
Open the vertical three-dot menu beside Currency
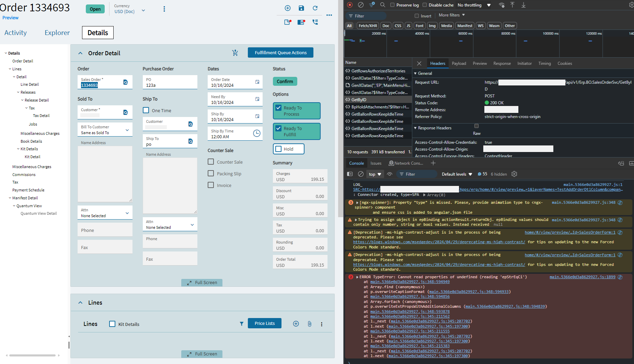(x=164, y=9)
